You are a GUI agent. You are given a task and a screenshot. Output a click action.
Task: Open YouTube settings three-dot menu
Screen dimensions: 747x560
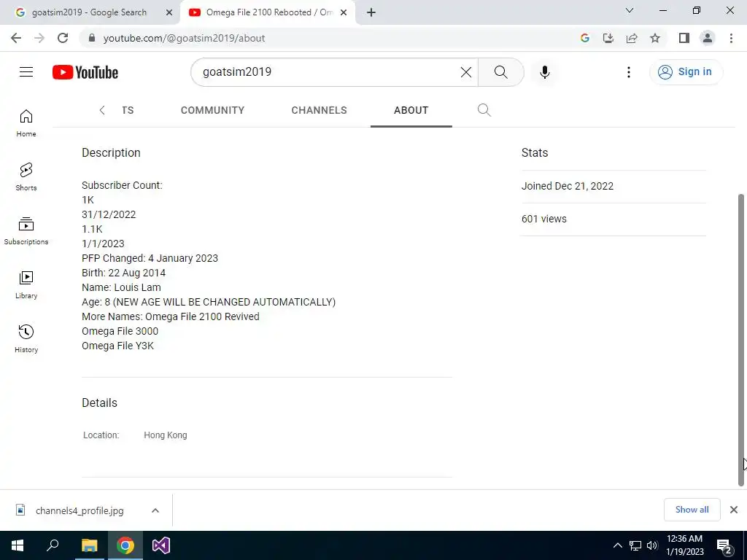628,72
